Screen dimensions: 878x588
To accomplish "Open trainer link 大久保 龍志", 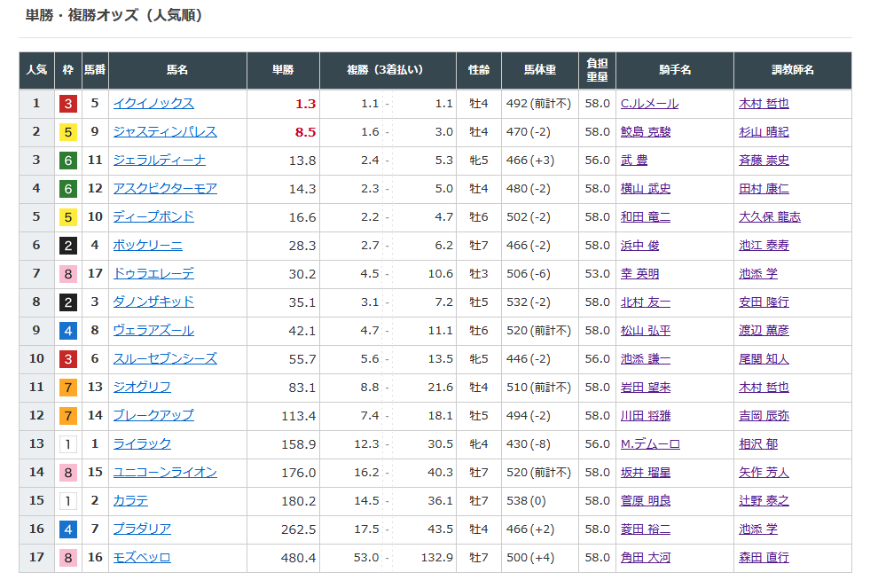I will click(x=770, y=216).
